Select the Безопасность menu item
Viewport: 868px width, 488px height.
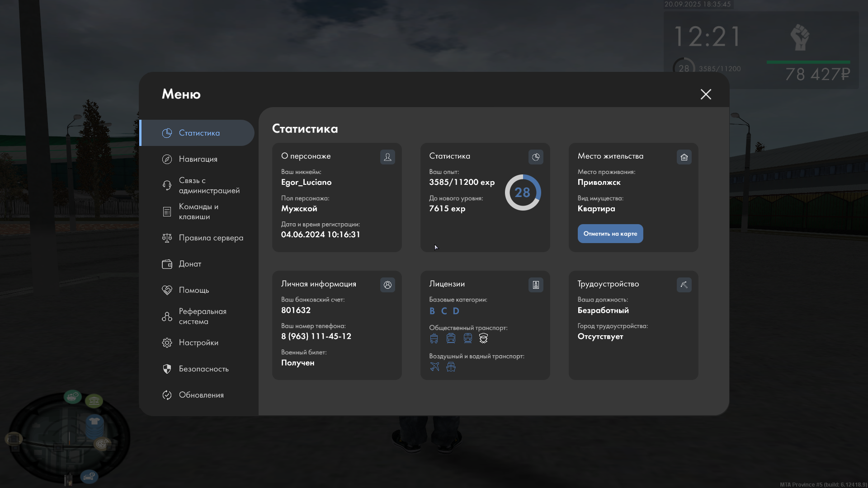click(x=203, y=369)
